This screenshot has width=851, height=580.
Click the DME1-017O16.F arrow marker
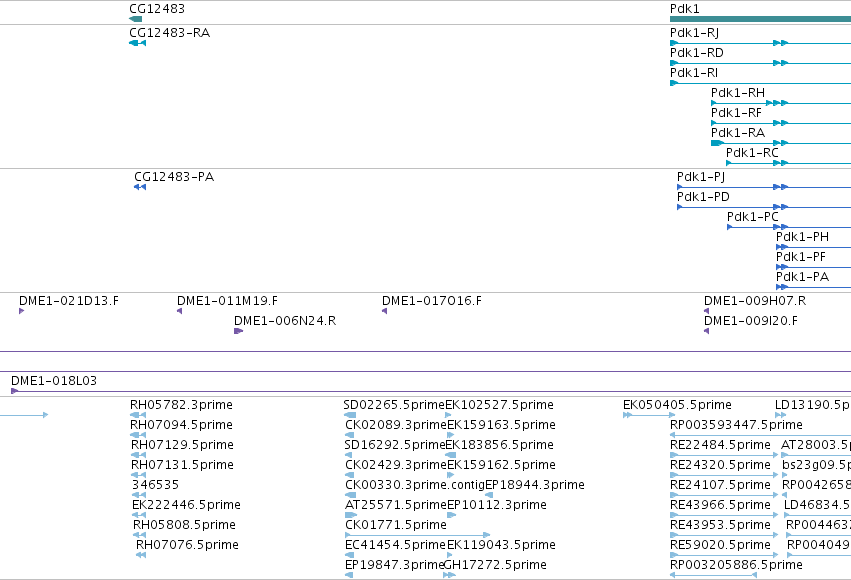coord(384,311)
